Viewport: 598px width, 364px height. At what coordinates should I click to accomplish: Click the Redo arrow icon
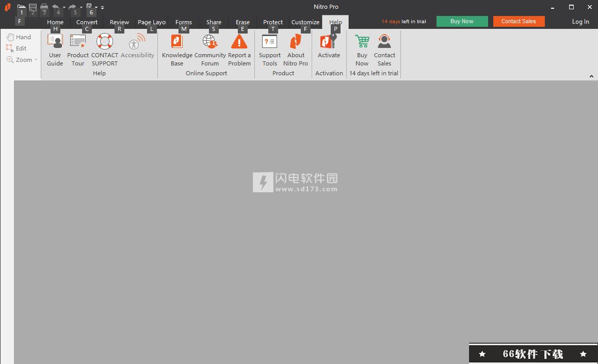click(72, 7)
